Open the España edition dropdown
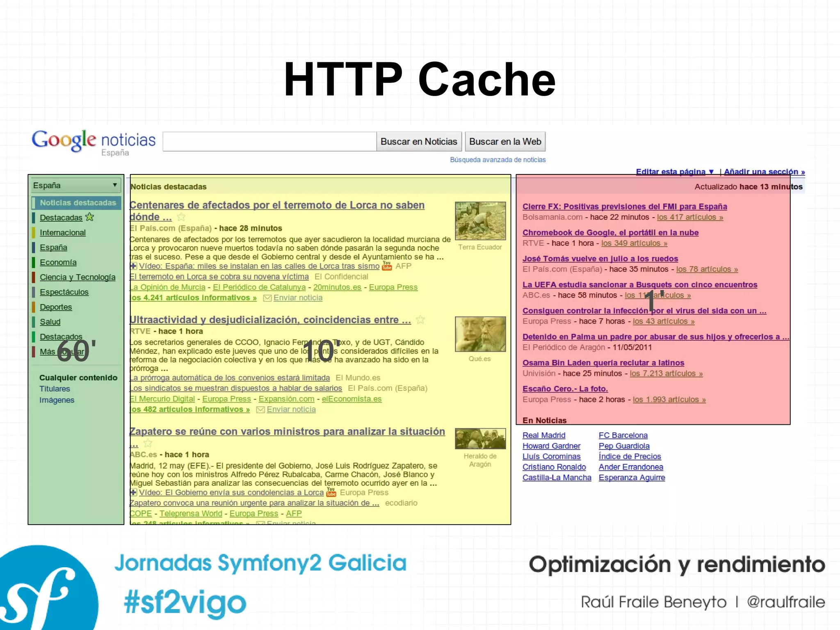 (x=75, y=186)
